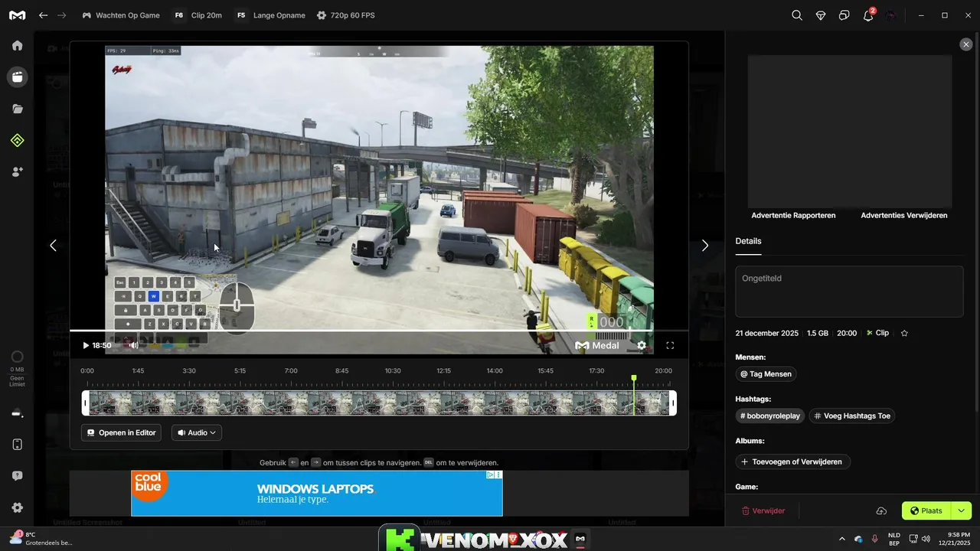
Task: Click the timeline thumbnail strip
Action: pyautogui.click(x=379, y=403)
